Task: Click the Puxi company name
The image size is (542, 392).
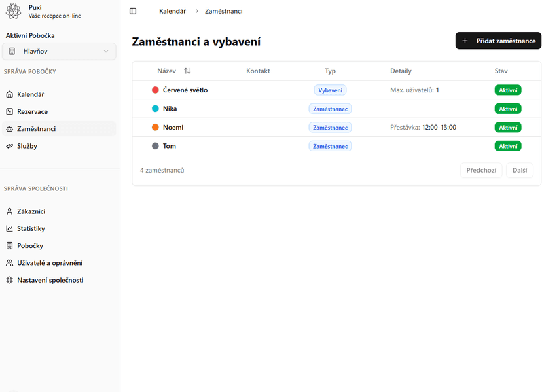Action: 35,7
